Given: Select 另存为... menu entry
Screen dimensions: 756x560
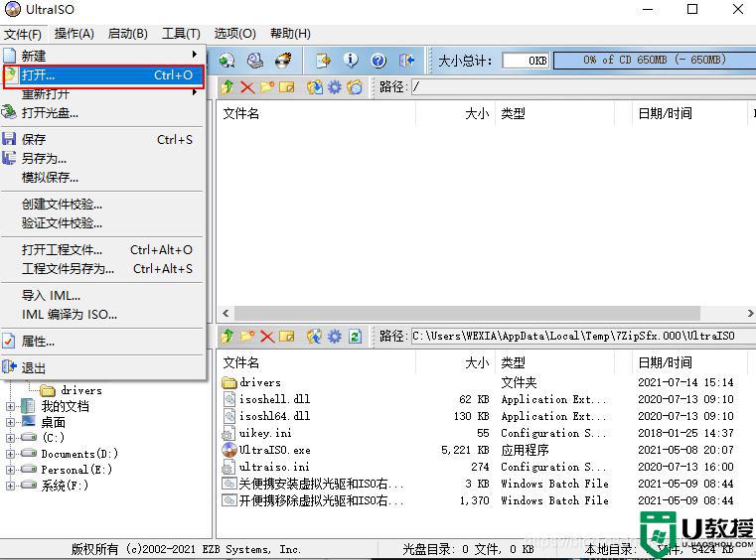Looking at the screenshot, I should click(101, 159).
